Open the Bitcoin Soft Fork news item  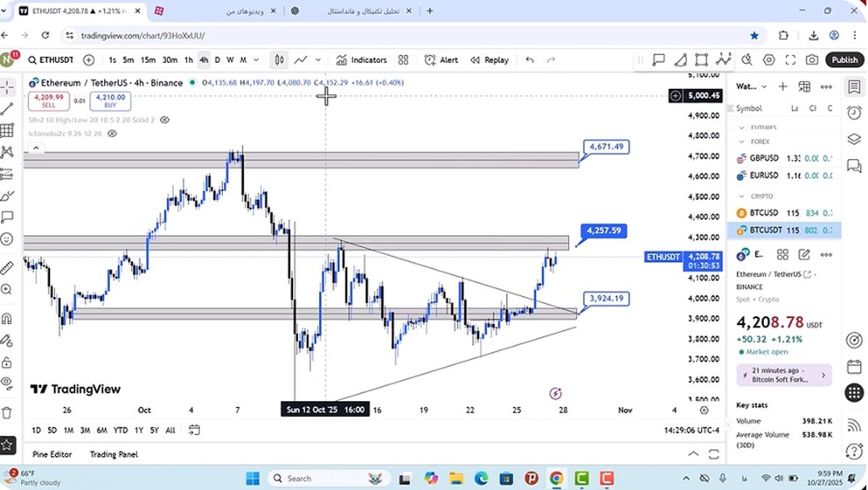tap(784, 376)
